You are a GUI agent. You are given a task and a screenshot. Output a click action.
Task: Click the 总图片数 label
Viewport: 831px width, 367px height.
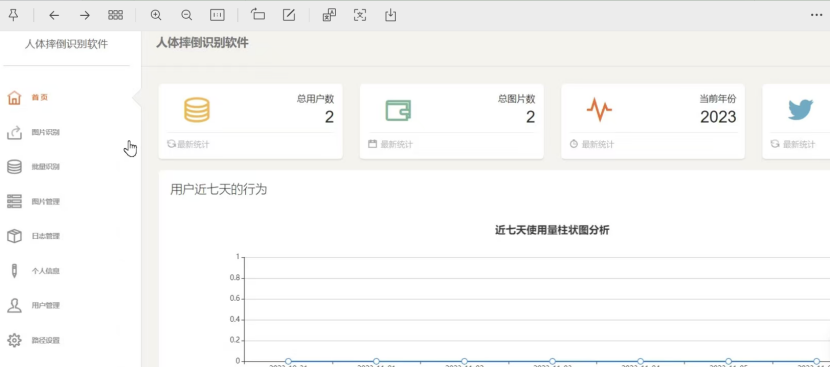[x=517, y=99]
